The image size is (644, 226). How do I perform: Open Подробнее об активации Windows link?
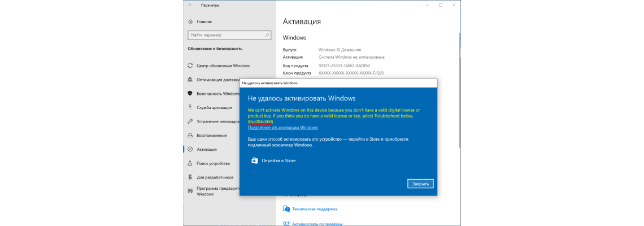click(282, 127)
